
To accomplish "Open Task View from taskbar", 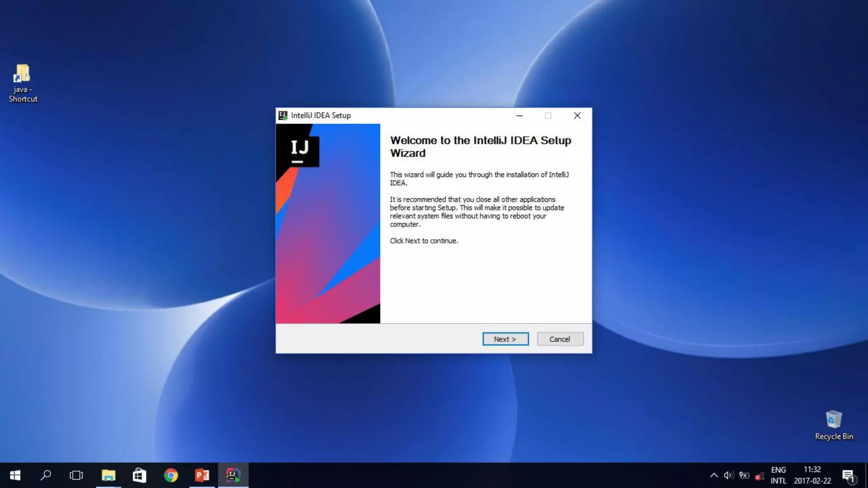I will point(76,475).
